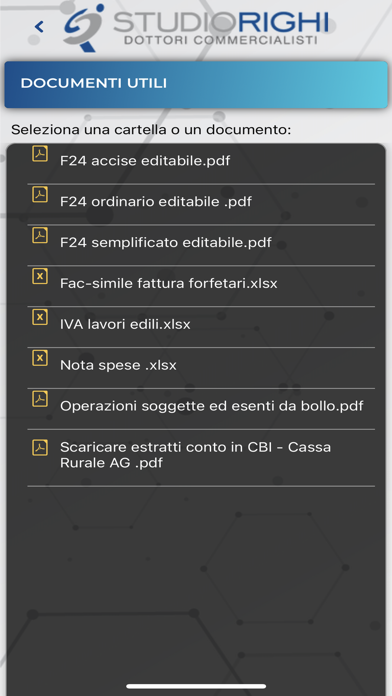Open Scaricare estratti conto in CBI document
Image resolution: width=392 pixels, height=696 pixels.
(195, 455)
